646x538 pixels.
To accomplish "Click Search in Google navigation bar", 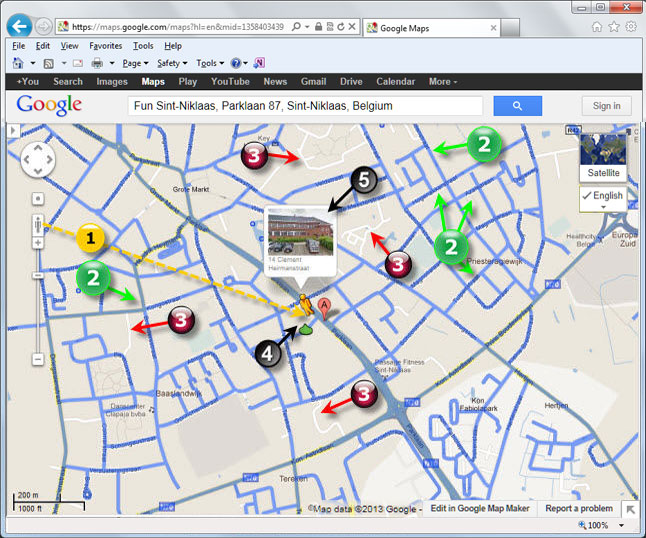I will click(x=68, y=82).
